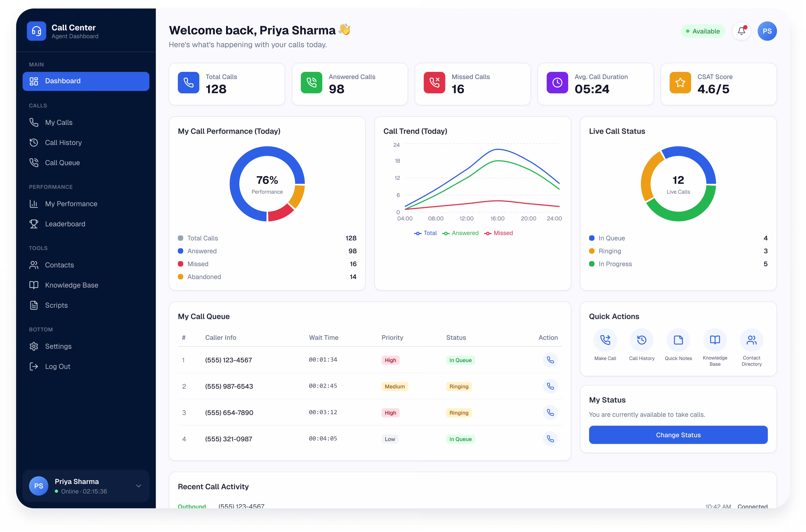Click the Medium priority badge
Viewport: 806px width, 532px height.
click(394, 386)
